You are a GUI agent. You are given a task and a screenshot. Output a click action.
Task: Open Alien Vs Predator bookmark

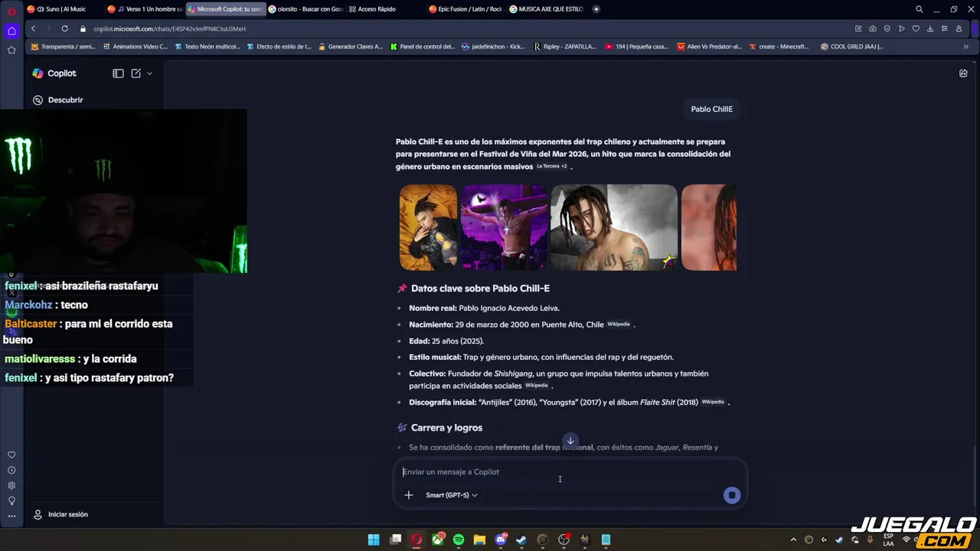710,47
